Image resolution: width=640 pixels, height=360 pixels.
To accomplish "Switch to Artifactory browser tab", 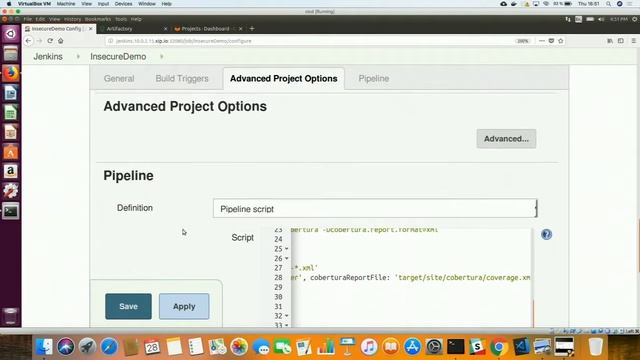I will (x=133, y=29).
